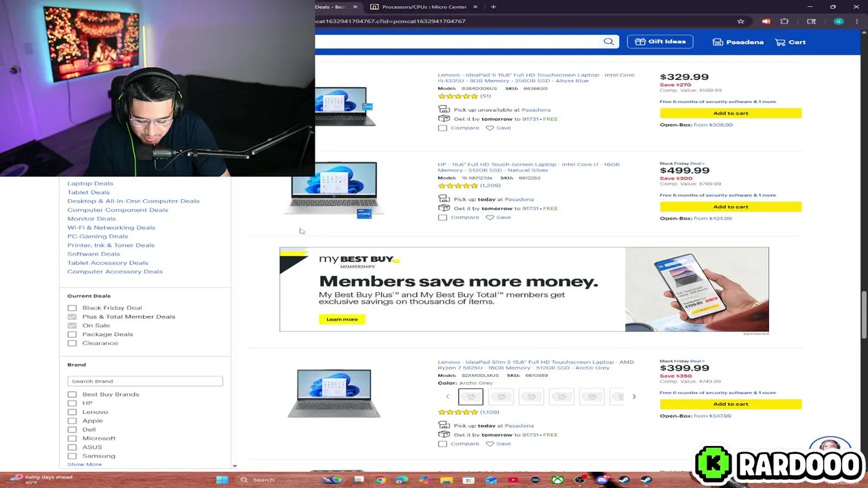Click Learn more on membership banner
Image resolution: width=868 pixels, height=488 pixels.
point(342,319)
